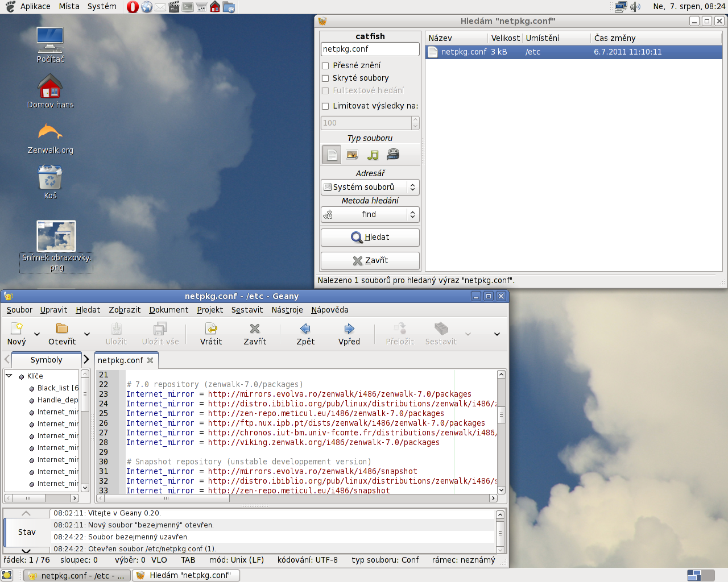Open the Zenwalk.org desktop link
Viewport: 728px width, 582px height.
(50, 137)
